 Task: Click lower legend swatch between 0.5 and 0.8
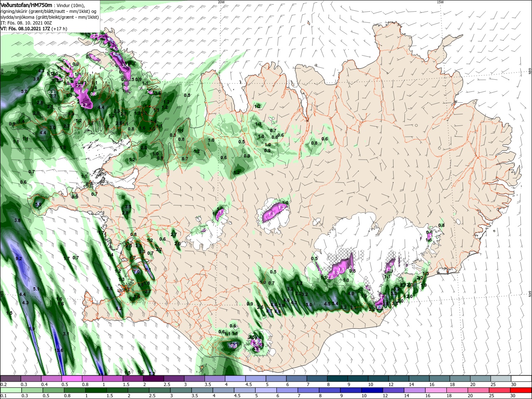53,390
